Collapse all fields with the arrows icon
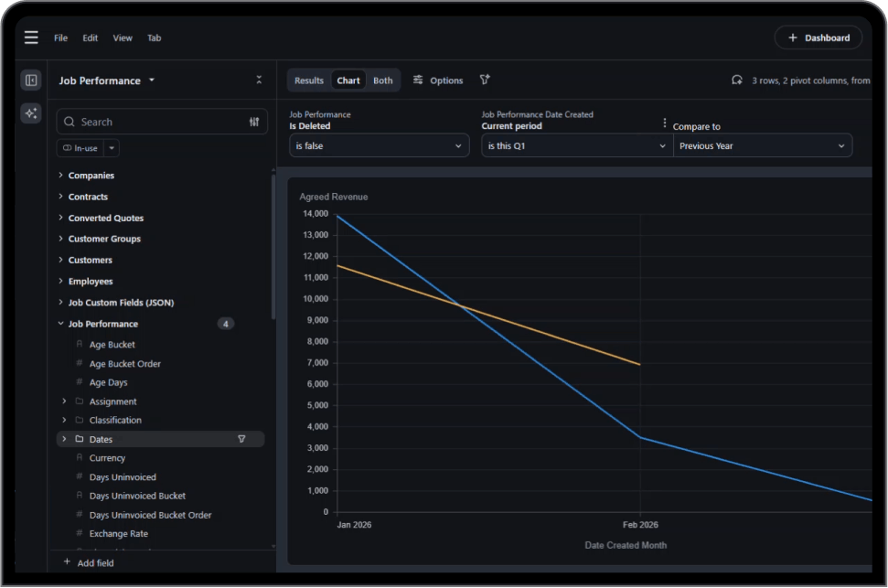 tap(259, 80)
